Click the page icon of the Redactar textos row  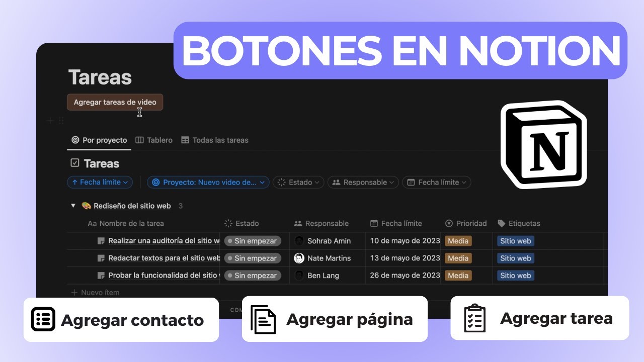tap(101, 258)
